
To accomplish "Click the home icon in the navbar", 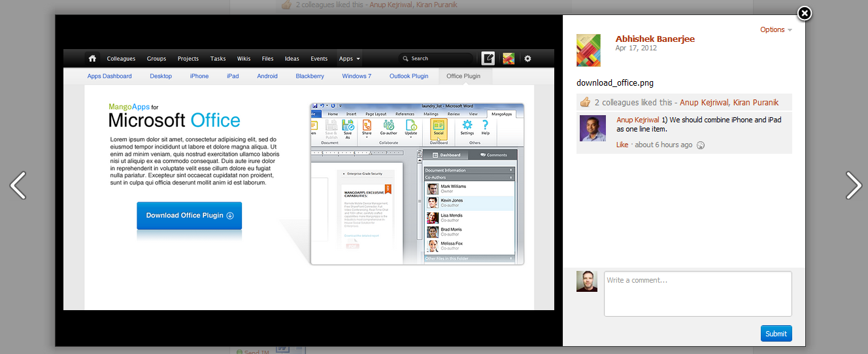I will pos(93,58).
